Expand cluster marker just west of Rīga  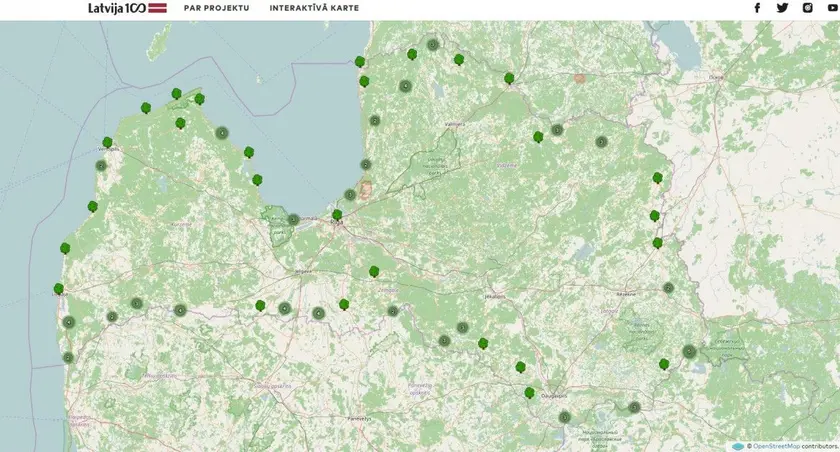pos(293,219)
